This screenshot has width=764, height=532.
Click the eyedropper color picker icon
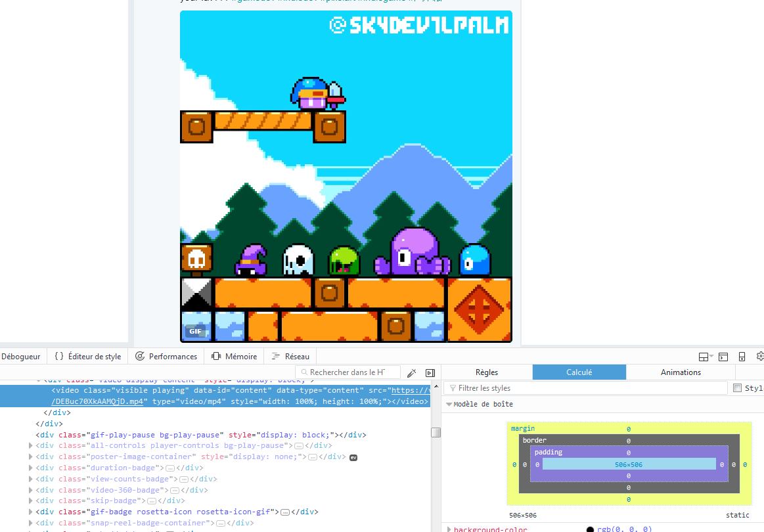point(412,372)
